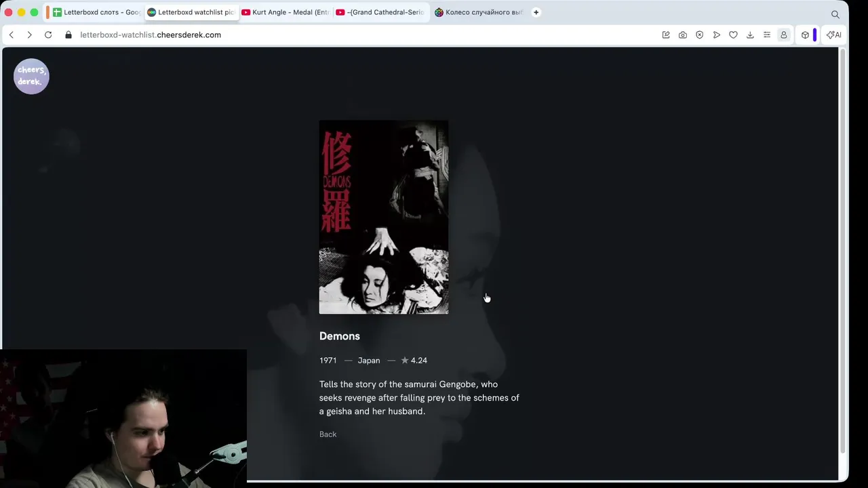
Task: Open the extensions cube icon
Action: pyautogui.click(x=805, y=35)
